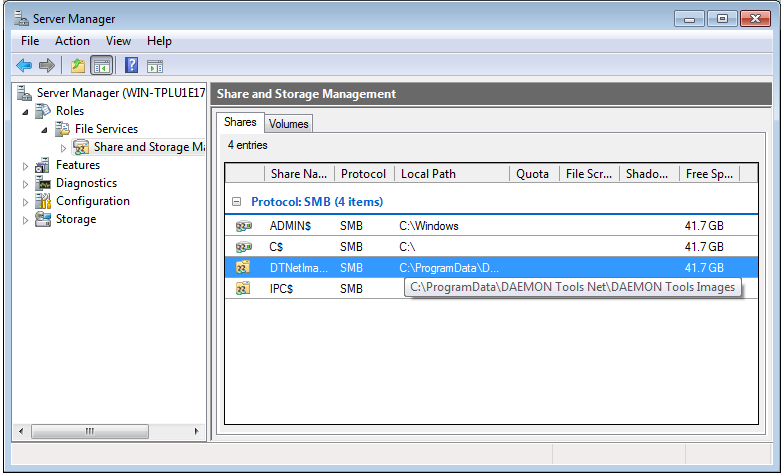Click the Configuration node icon
The image size is (783, 473).
point(43,201)
